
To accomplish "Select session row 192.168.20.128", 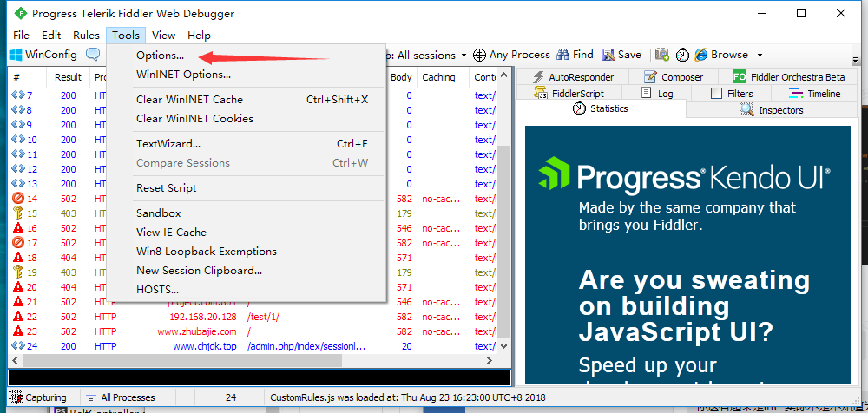I will click(253, 317).
